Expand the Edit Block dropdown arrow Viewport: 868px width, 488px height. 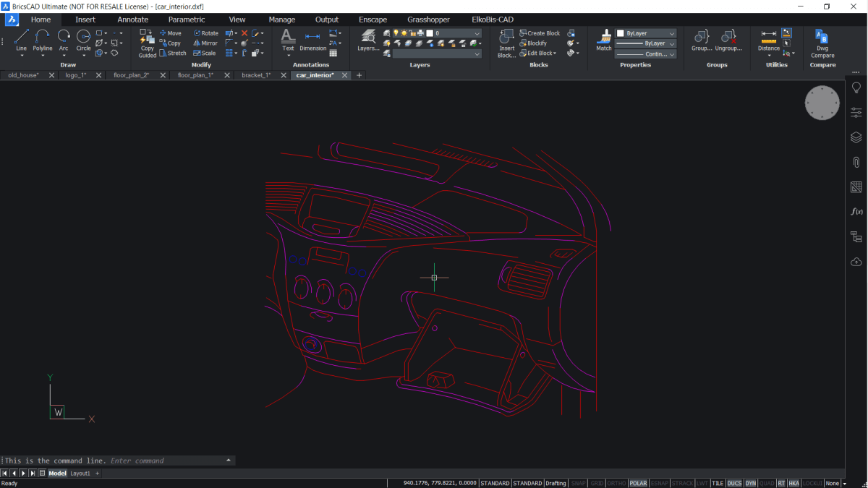click(x=555, y=53)
